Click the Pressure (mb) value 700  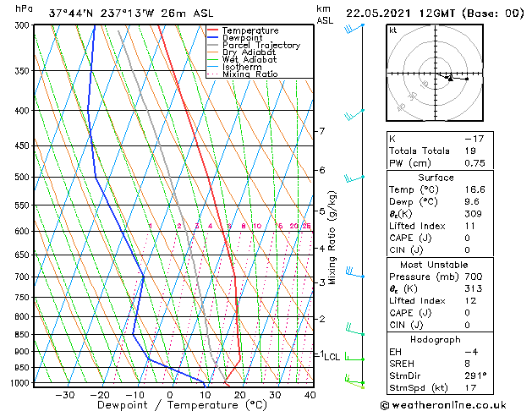(x=474, y=277)
